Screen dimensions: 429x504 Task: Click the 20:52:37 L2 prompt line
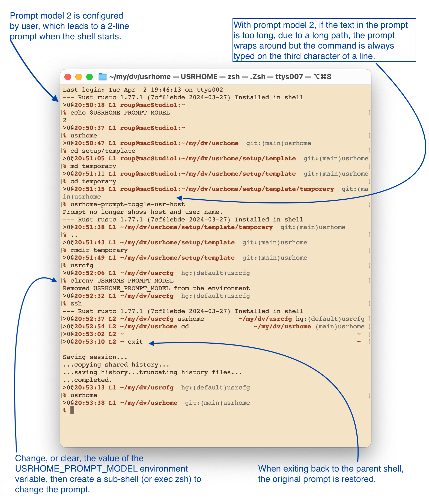(216, 319)
